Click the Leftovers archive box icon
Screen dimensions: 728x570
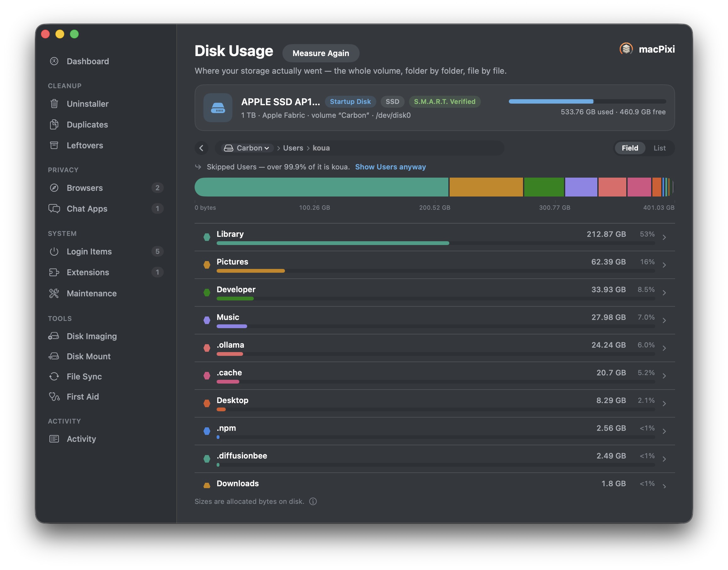click(54, 145)
